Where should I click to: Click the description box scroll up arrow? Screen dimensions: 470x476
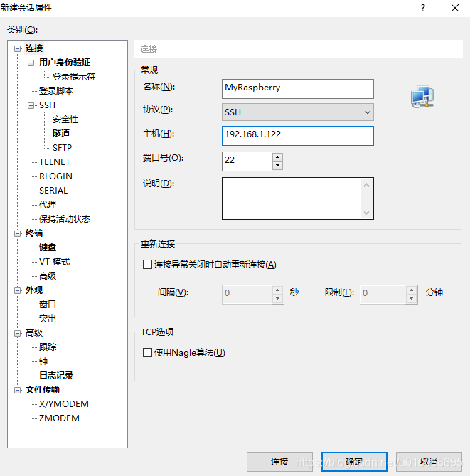(x=366, y=185)
